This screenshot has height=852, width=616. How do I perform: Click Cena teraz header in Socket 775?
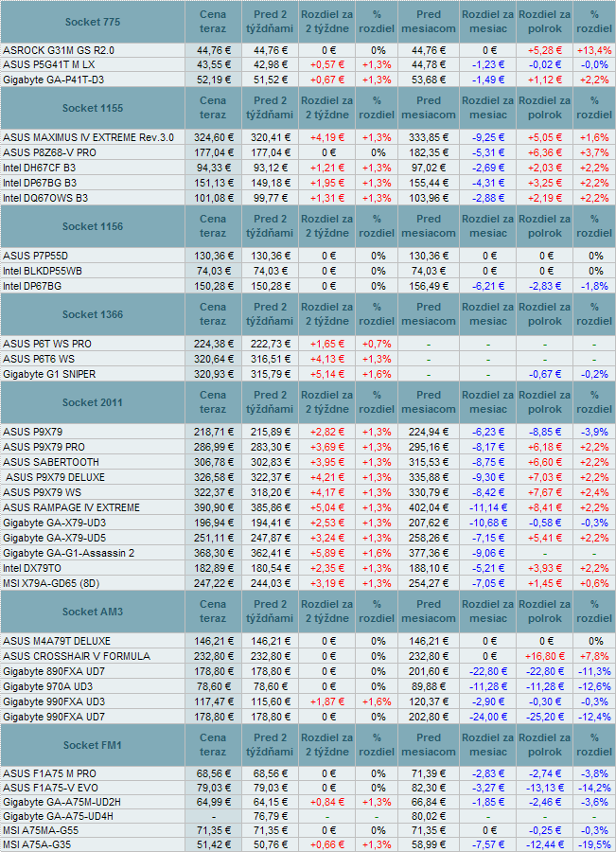click(213, 22)
